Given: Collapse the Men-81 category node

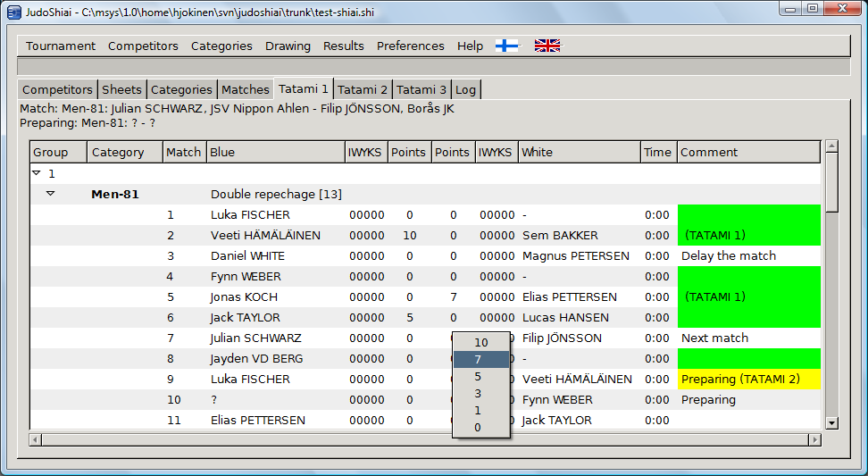Looking at the screenshot, I should pyautogui.click(x=51, y=194).
